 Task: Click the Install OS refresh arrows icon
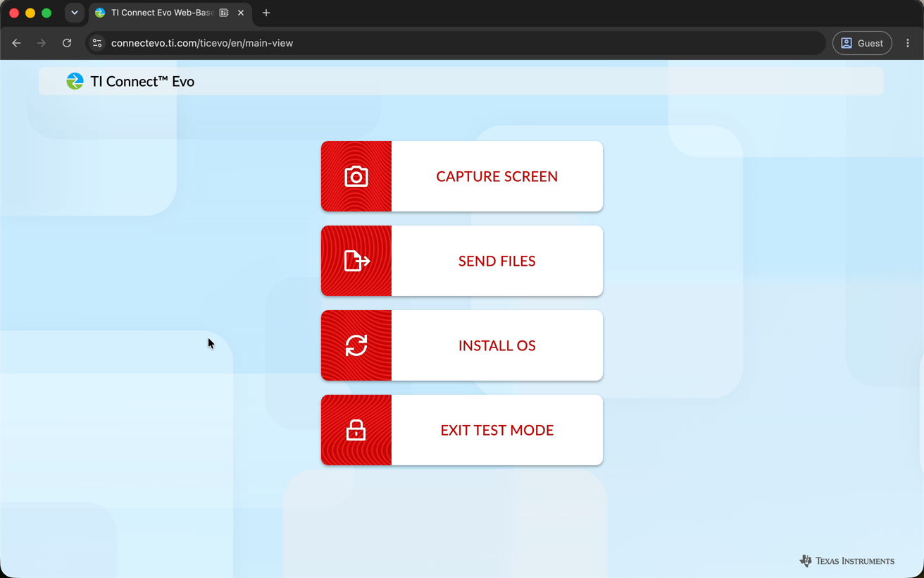click(356, 345)
